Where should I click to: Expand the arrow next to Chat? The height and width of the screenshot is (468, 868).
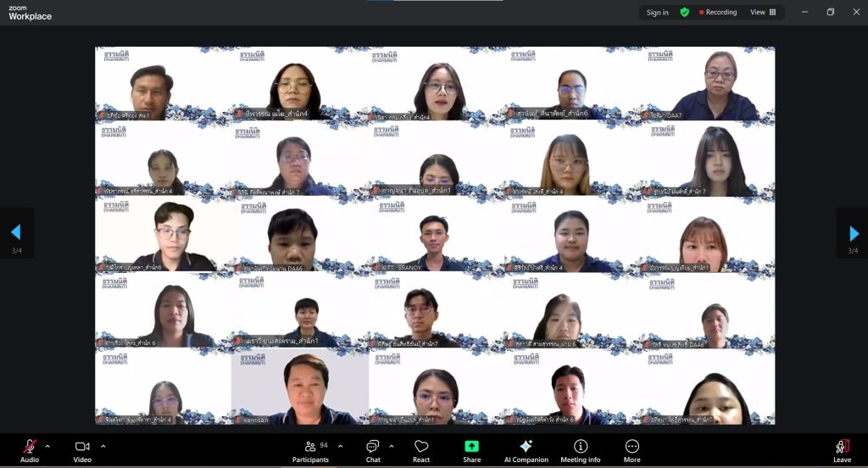click(x=392, y=446)
